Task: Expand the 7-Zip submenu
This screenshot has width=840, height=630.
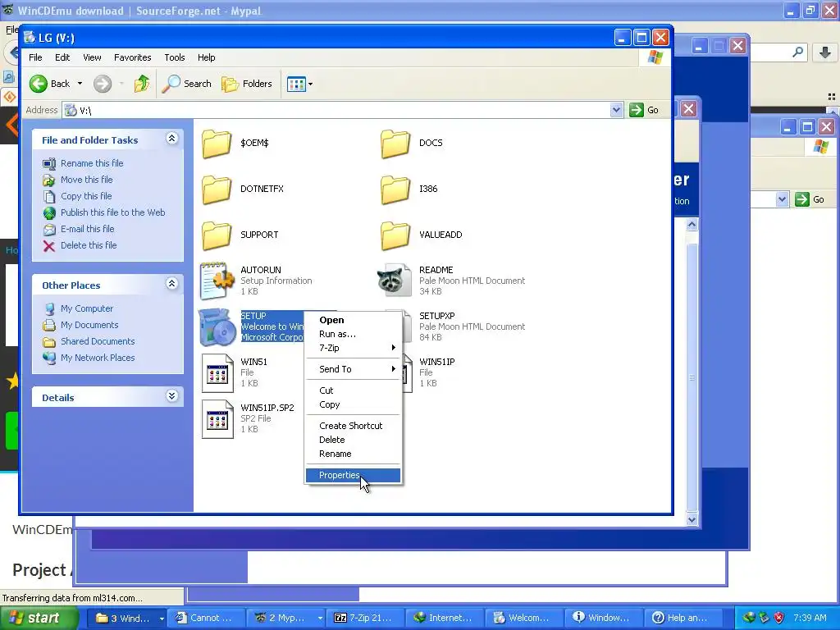Action: tap(353, 348)
